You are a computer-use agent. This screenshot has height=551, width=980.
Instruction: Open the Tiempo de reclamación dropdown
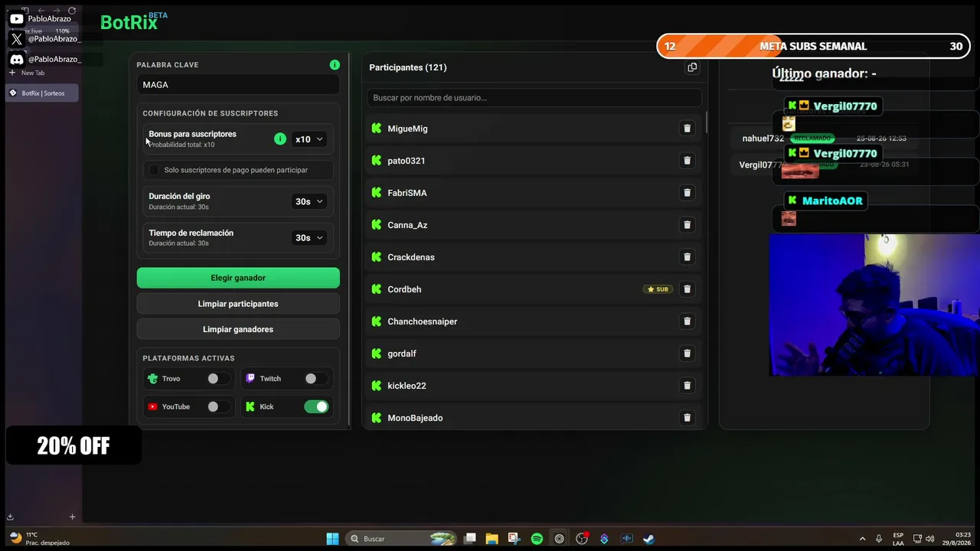coord(309,238)
